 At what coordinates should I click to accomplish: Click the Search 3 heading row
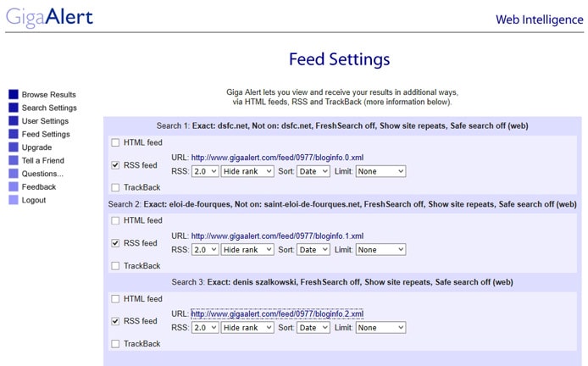pos(342,282)
